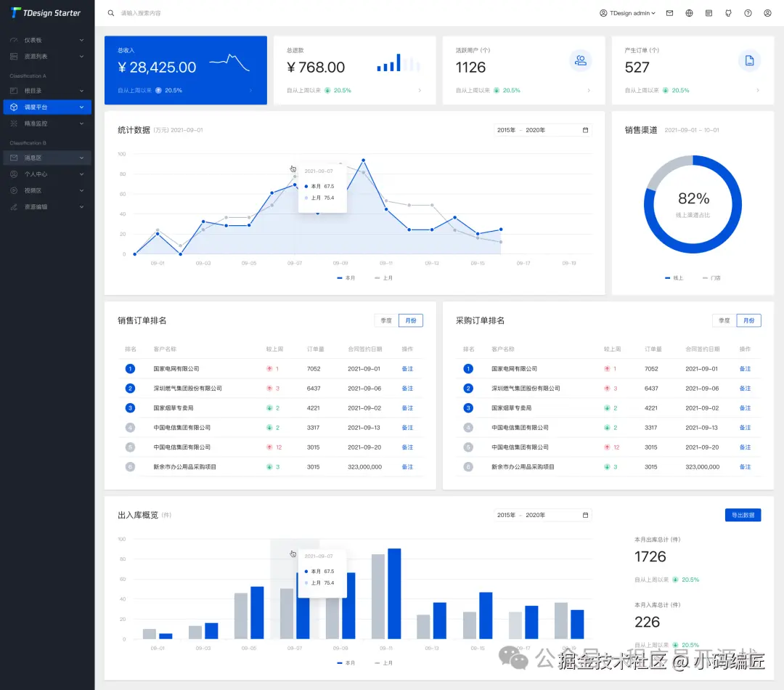Image resolution: width=784 pixels, height=690 pixels.
Task: Click the search magnifier icon
Action: click(111, 13)
